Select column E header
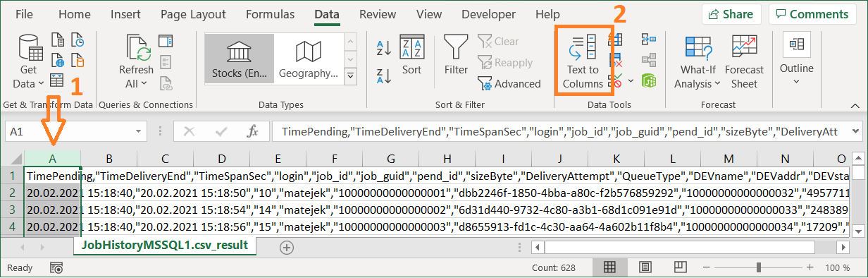This screenshot has height=278, width=868. coord(278,159)
